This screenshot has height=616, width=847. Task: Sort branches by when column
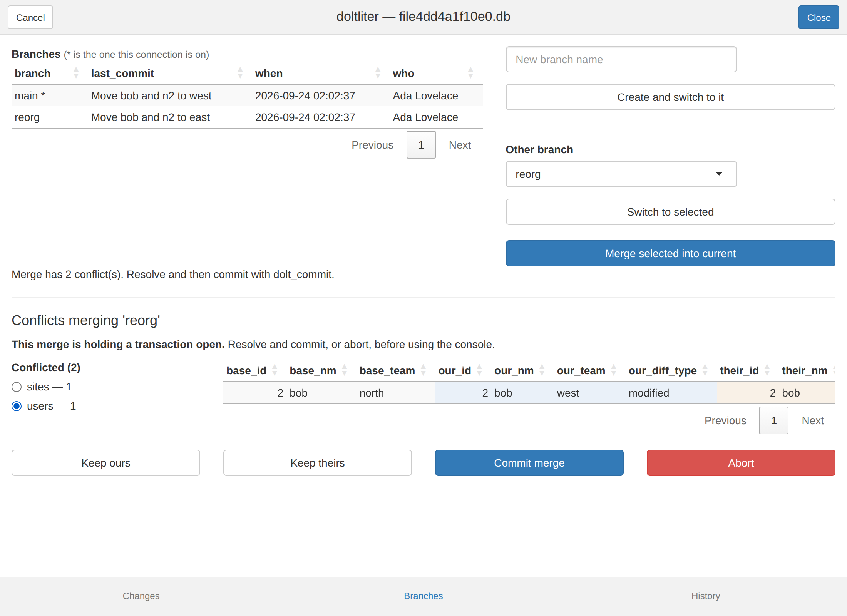pyautogui.click(x=321, y=73)
